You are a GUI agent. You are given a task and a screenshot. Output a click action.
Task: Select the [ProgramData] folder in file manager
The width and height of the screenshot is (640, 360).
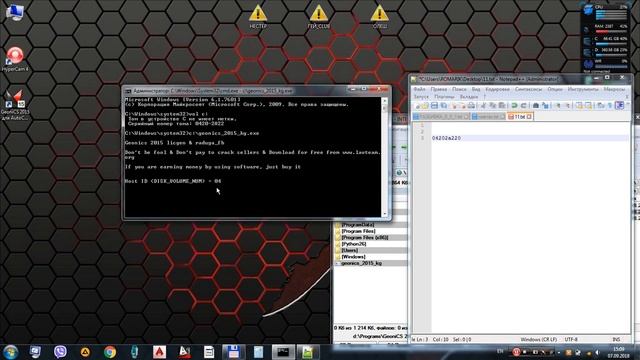pyautogui.click(x=358, y=225)
